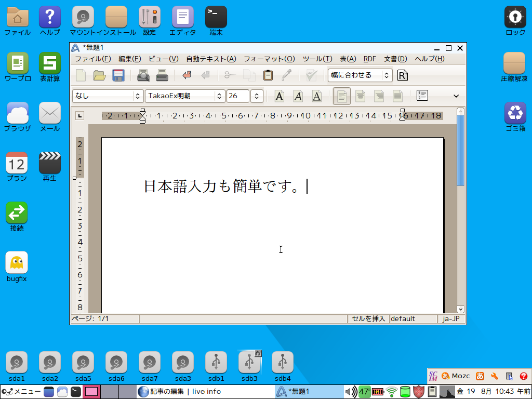Open the 自動テキスト(A) menu

pyautogui.click(x=211, y=59)
